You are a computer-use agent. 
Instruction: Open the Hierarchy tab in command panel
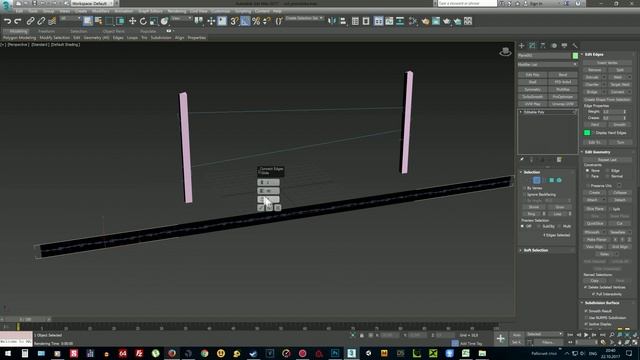[x=543, y=45]
